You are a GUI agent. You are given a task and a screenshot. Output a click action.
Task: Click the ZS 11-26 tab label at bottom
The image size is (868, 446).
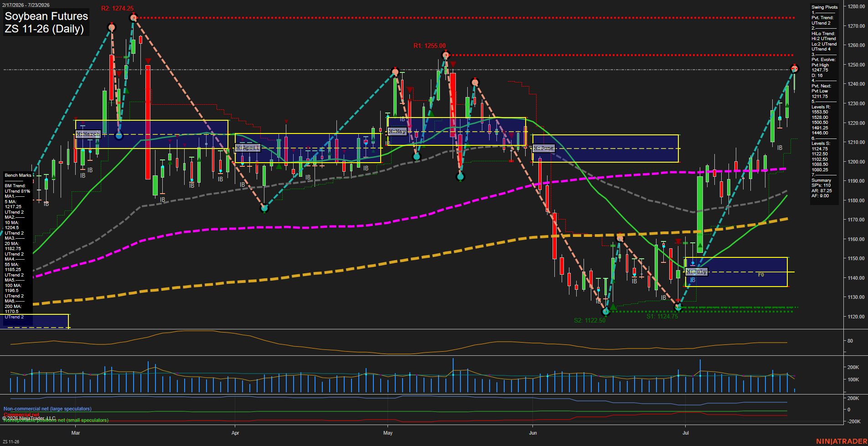(x=11, y=442)
